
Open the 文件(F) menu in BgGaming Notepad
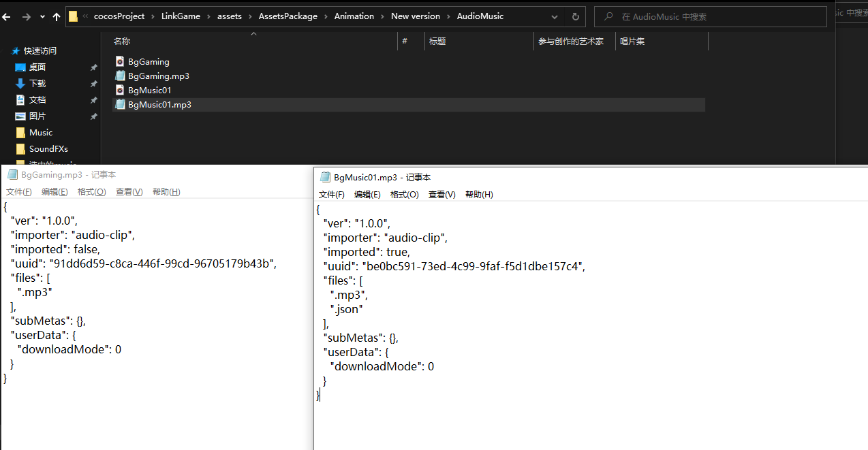click(19, 191)
